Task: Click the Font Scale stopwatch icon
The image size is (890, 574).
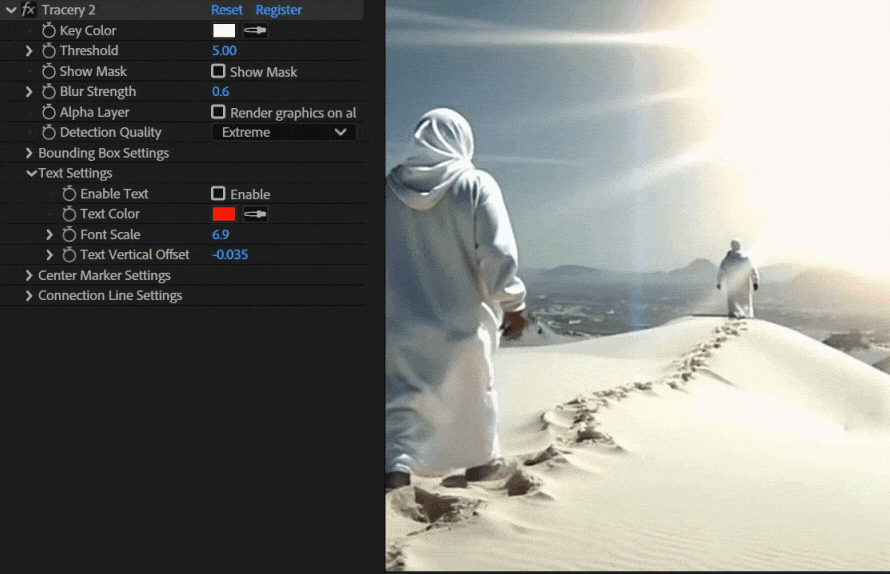Action: tap(69, 235)
